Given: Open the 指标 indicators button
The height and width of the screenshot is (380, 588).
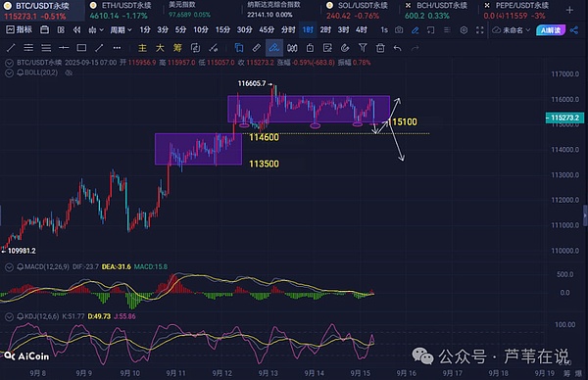Looking at the screenshot, I should point(20,29).
